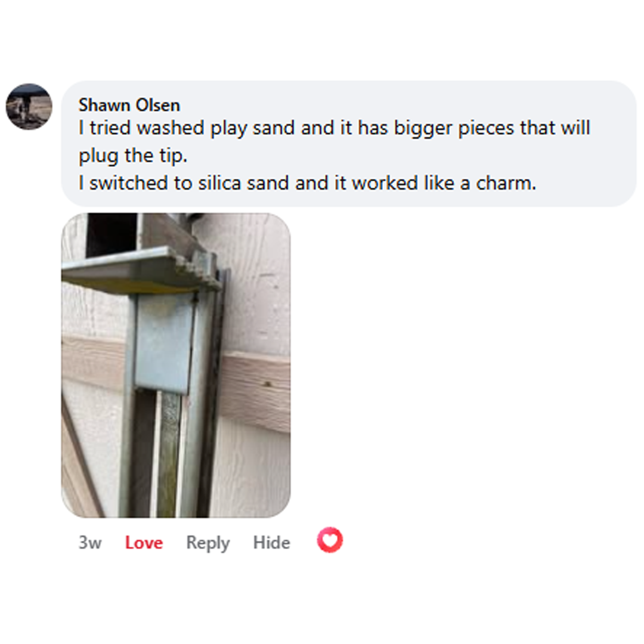
Task: Click the metal shelf in the photo
Action: (140, 269)
